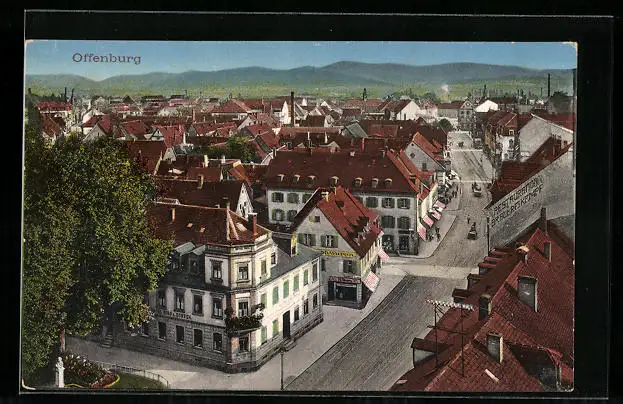Click the painted wall advertisement on right
Viewport: 623px width, 404px height.
click(516, 202)
